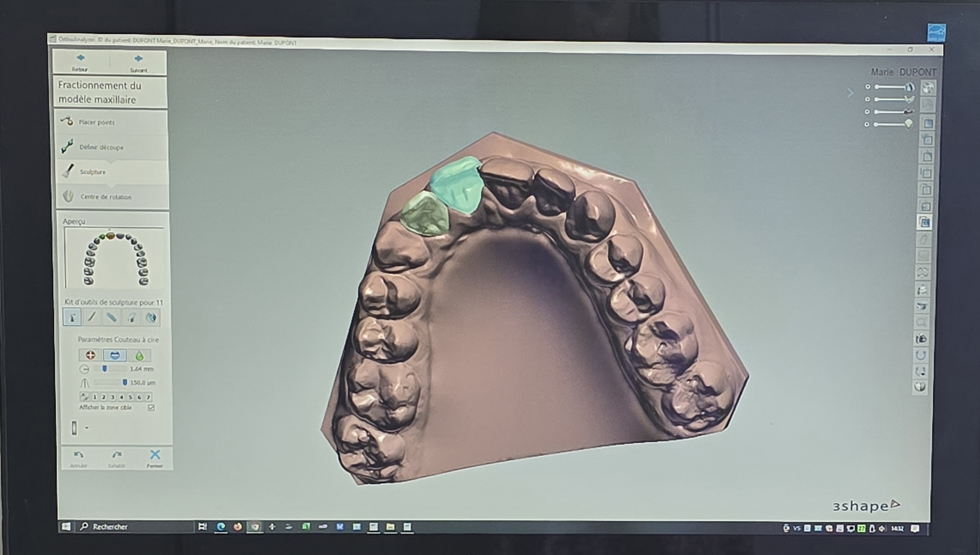This screenshot has width=980, height=555.
Task: Click the circular arrow rotate icon
Action: point(921,355)
